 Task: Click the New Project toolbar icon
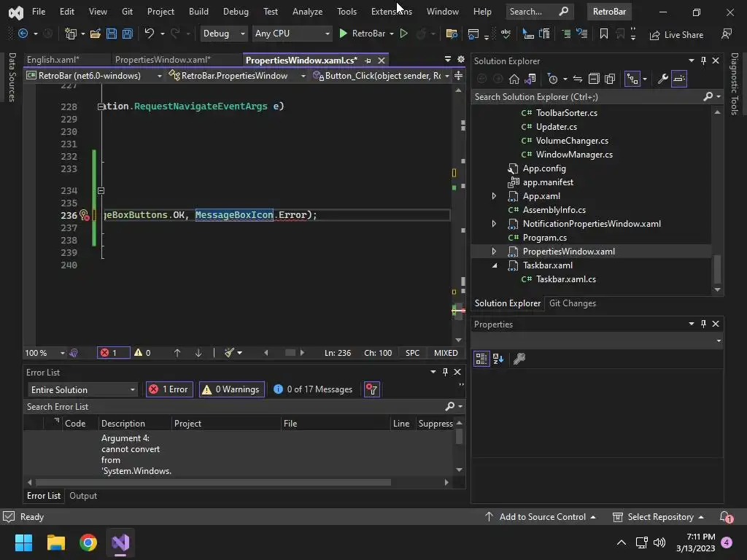[71, 34]
